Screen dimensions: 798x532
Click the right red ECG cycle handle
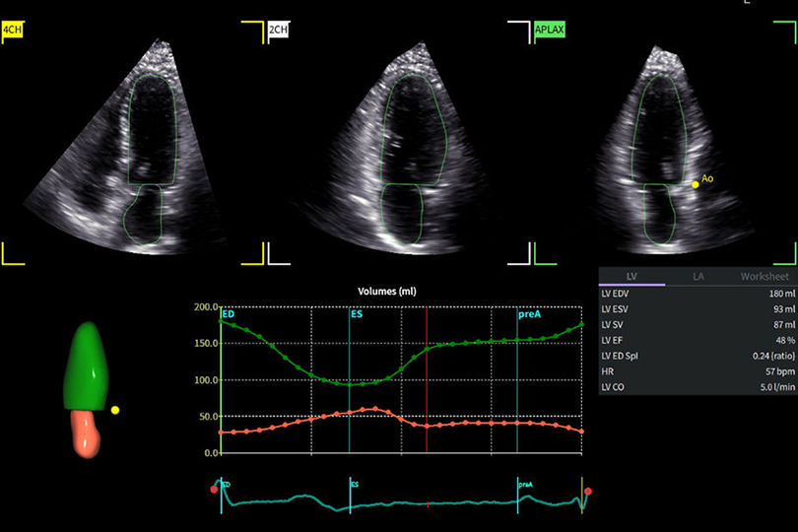588,492
